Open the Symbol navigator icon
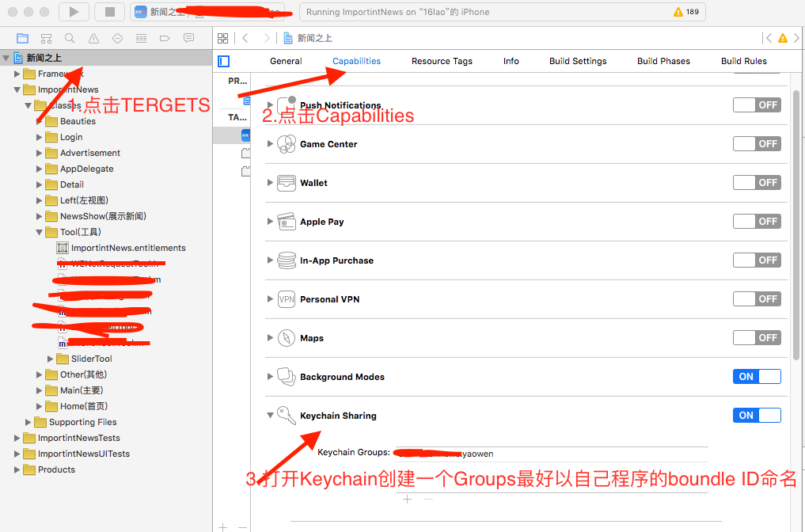 [46, 38]
